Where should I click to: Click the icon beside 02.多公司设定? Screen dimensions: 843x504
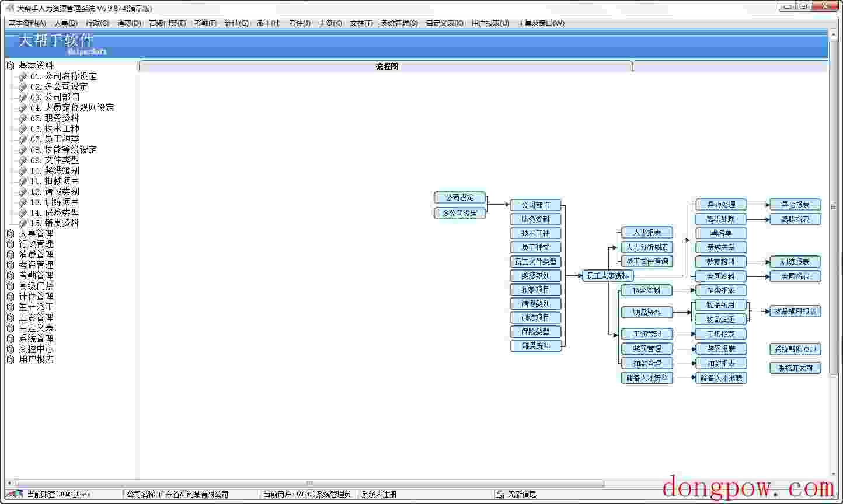23,87
